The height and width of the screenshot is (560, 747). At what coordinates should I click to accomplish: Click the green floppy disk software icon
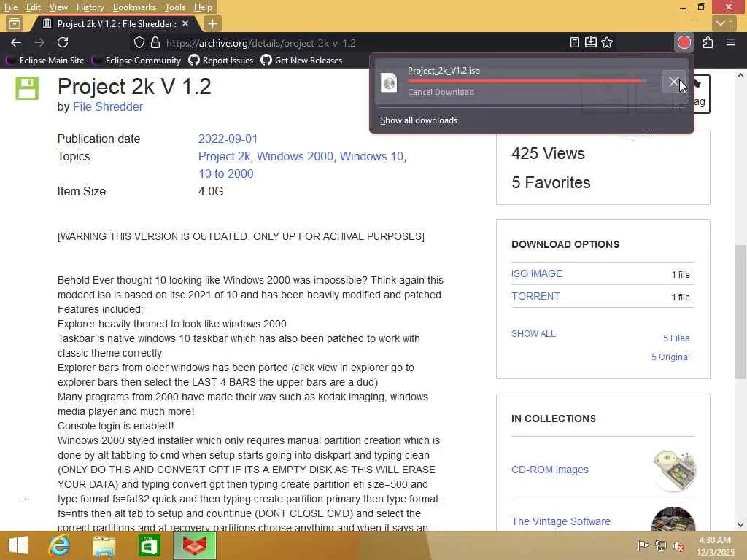coord(27,88)
